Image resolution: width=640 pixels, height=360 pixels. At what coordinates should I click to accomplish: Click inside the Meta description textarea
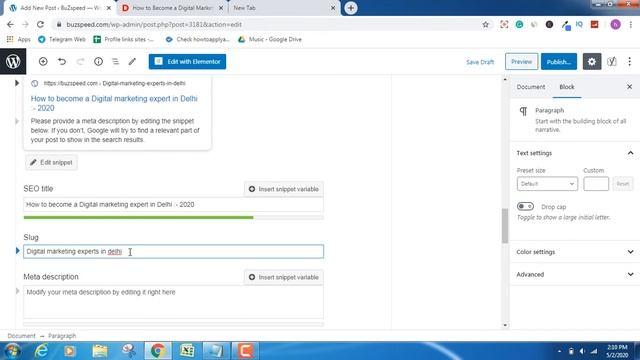pyautogui.click(x=173, y=302)
